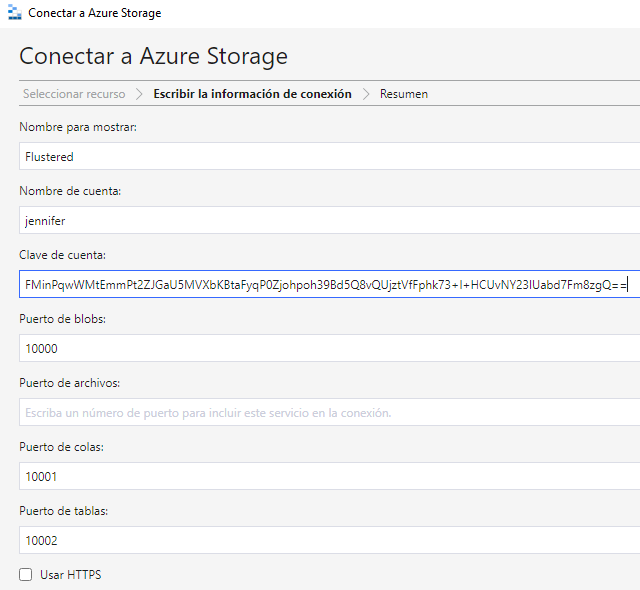Jump to the Resumen step

coord(404,94)
